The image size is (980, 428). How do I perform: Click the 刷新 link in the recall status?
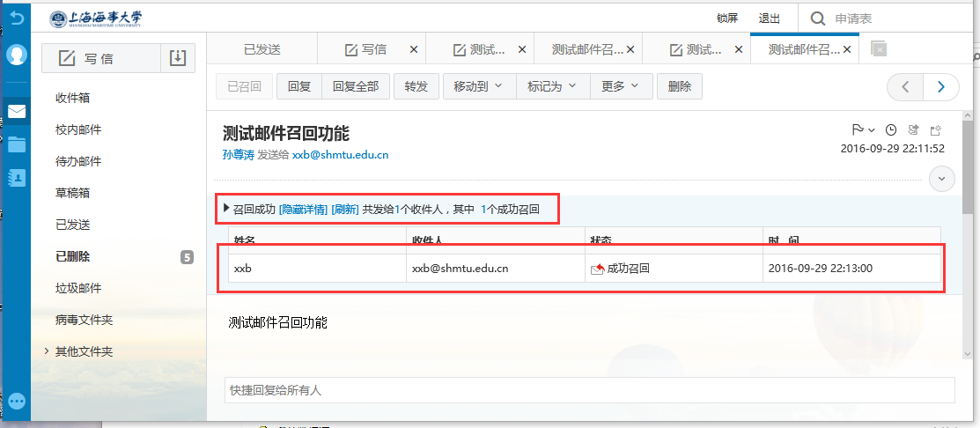point(345,210)
